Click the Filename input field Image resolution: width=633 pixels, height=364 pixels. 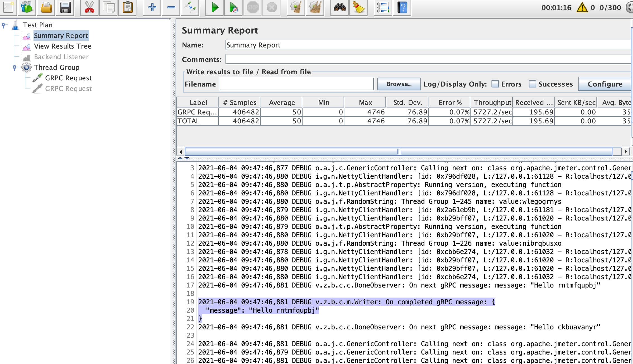click(296, 84)
